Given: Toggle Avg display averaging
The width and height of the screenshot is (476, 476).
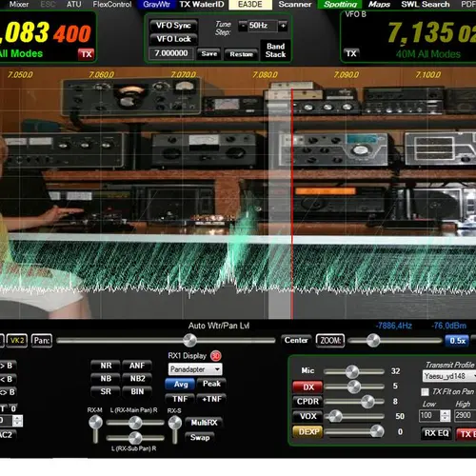Looking at the screenshot, I should click(180, 385).
